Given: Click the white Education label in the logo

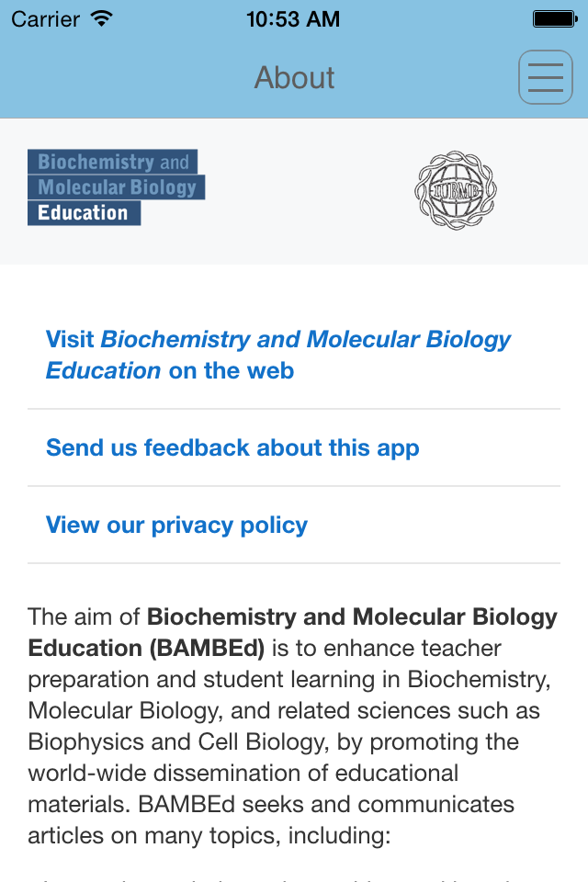Looking at the screenshot, I should [x=84, y=213].
